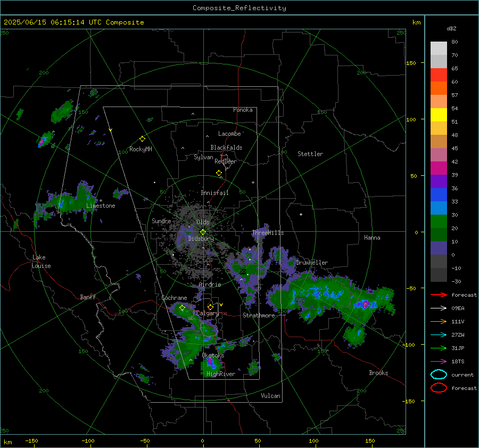The width and height of the screenshot is (479, 448).
Task: Click the white 09EA arrow icon
Action: 439,308
